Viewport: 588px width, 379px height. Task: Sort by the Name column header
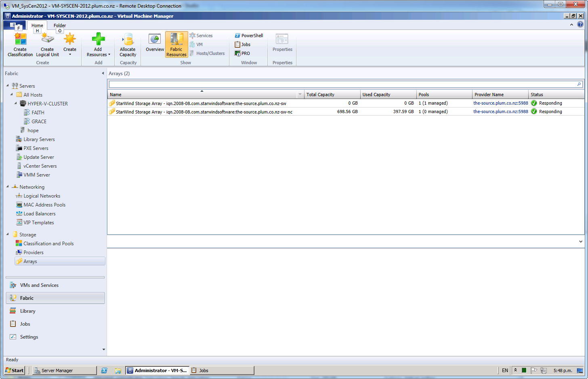tap(202, 95)
